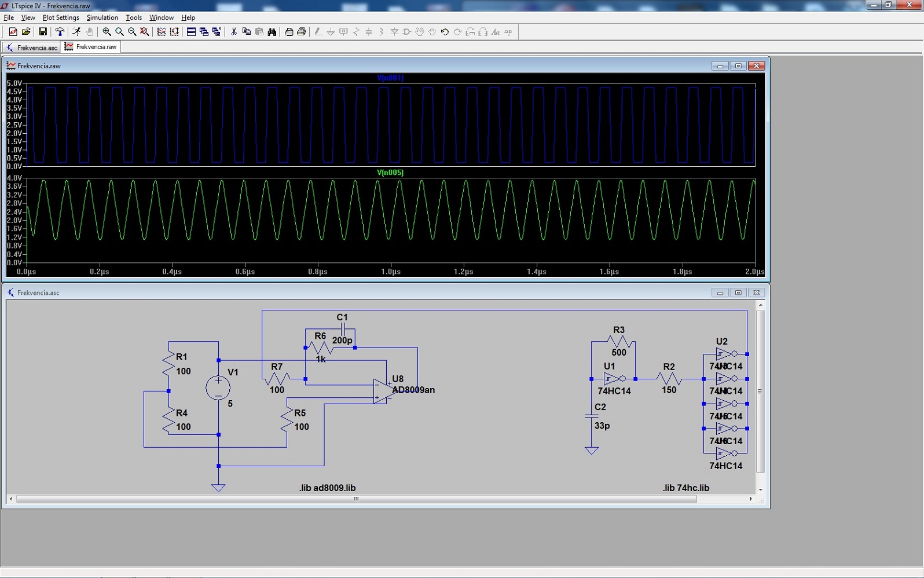Click the Print icon in toolbar

[x=301, y=32]
